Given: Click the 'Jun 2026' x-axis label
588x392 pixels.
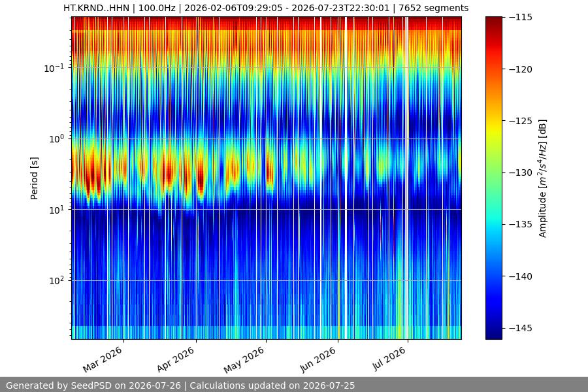Looking at the screenshot, I should pos(318,359).
